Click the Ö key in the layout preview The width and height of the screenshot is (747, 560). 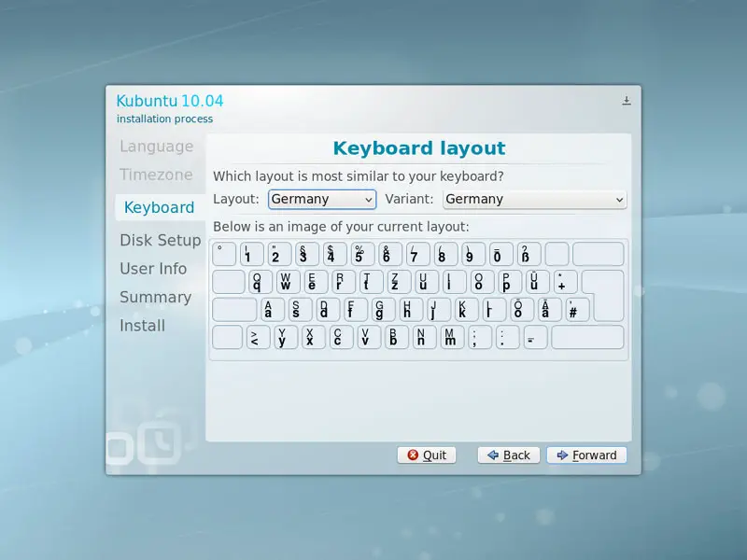click(521, 310)
